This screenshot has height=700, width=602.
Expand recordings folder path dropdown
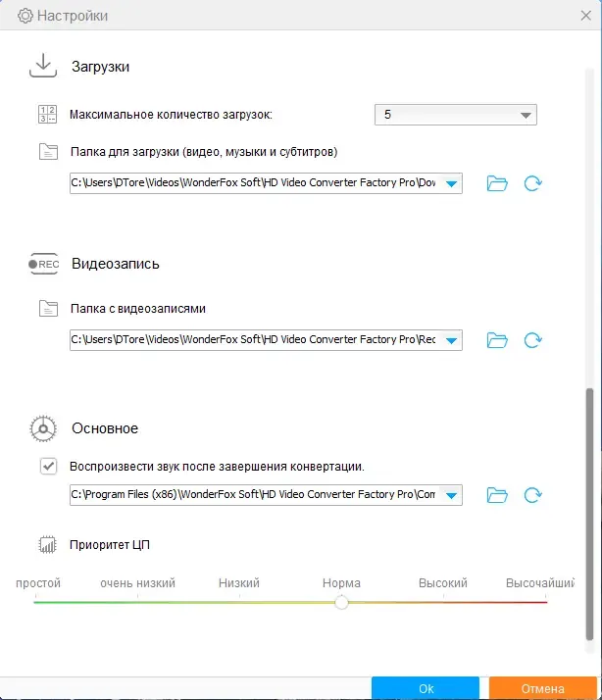tap(451, 340)
